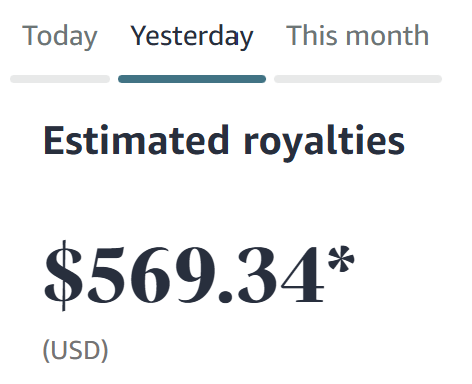Click the dollar sign before 569.34
The width and height of the screenshot is (472, 384).
pyautogui.click(x=63, y=275)
